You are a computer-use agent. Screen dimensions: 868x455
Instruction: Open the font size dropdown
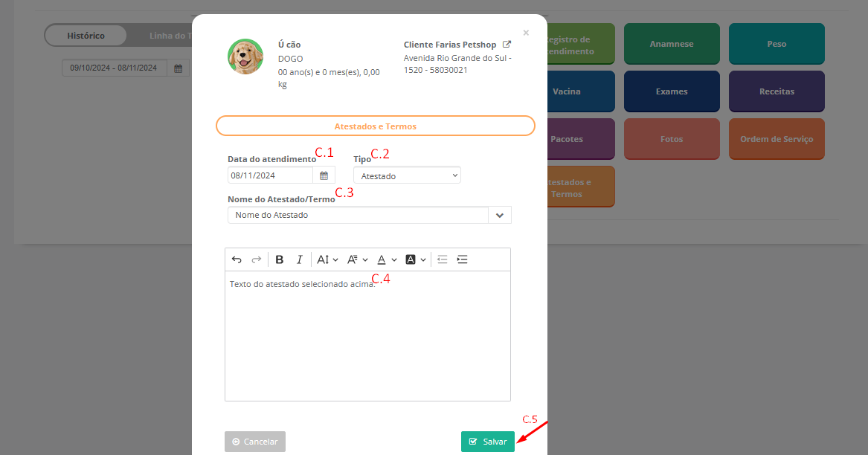tap(327, 259)
